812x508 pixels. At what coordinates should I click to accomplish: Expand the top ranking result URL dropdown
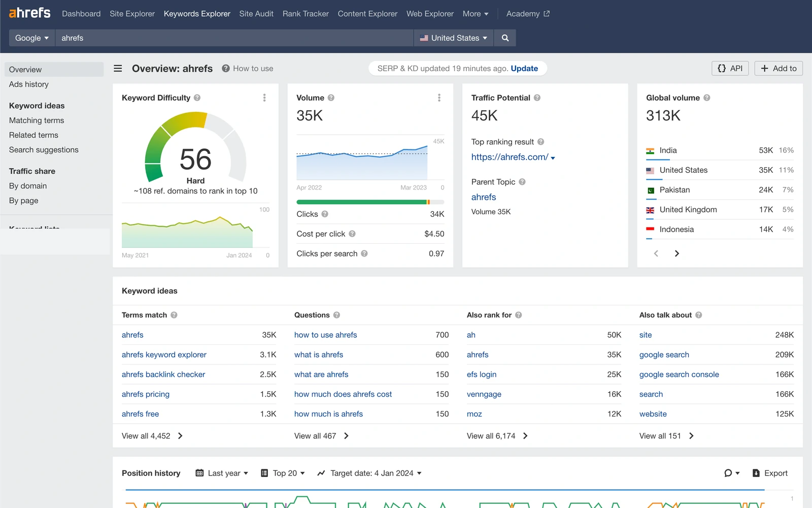click(553, 158)
